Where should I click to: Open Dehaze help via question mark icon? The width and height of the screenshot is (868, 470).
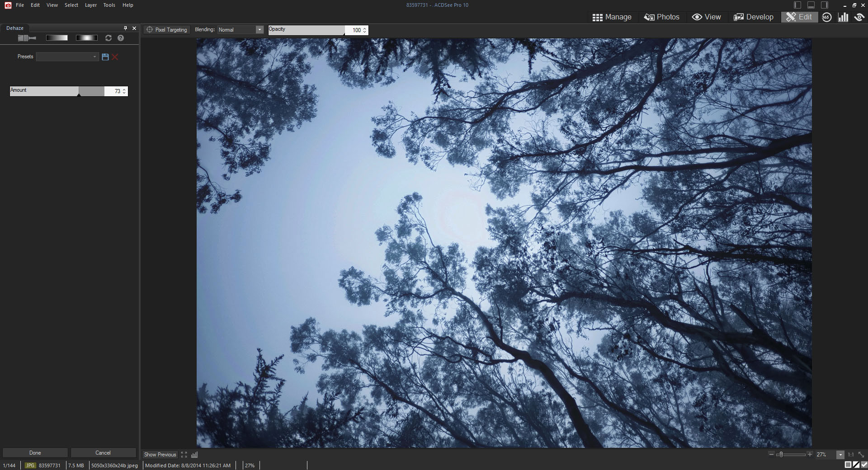(121, 38)
